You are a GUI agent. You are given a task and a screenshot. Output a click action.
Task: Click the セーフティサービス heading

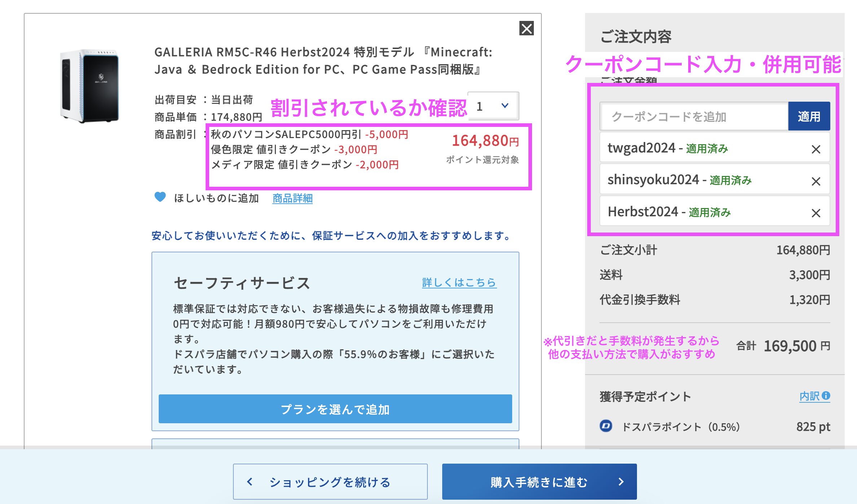[x=242, y=283]
